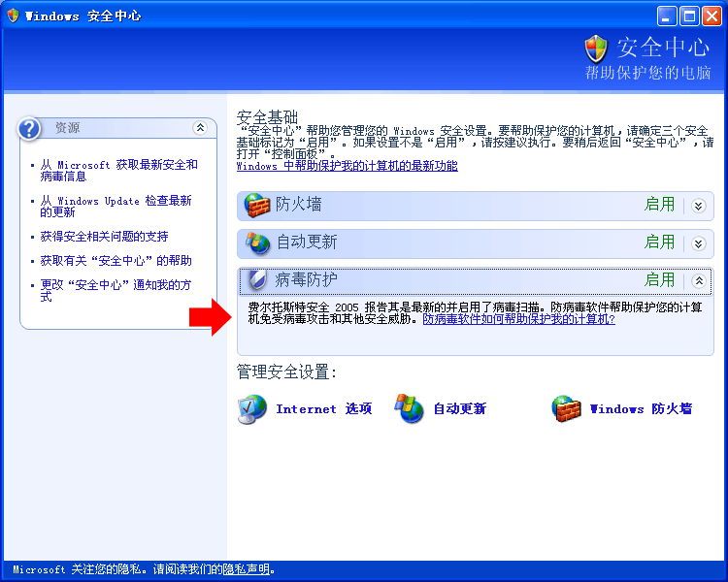Click the globe icon beside 自动更新 header
Screen dimensions: 728x582
(257, 242)
